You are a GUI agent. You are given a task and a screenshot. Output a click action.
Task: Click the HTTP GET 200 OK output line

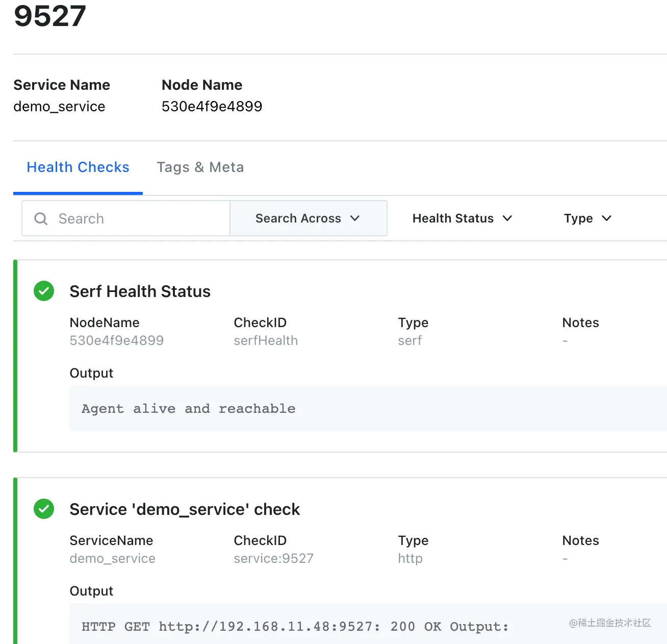(295, 627)
